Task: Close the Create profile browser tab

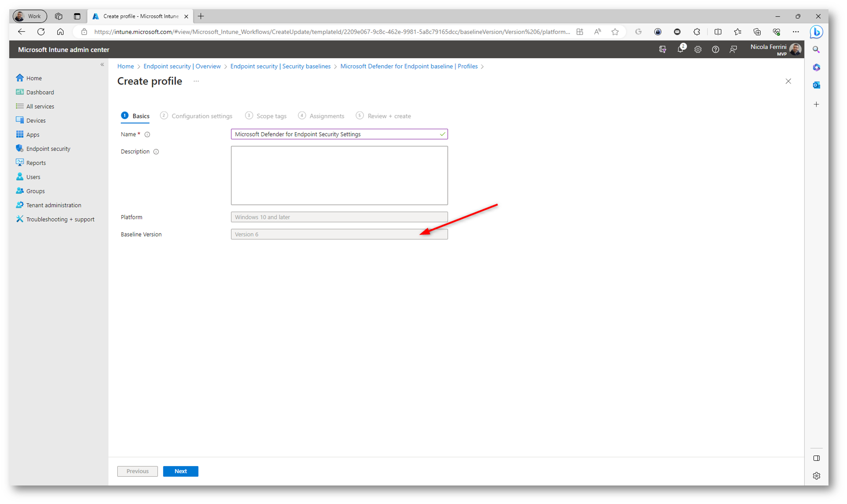Action: 186,16
